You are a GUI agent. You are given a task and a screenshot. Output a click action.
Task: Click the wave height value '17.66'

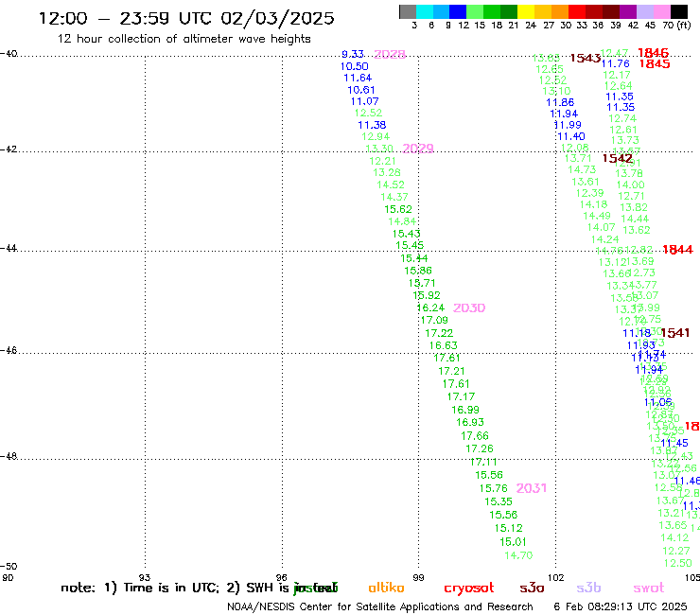pyautogui.click(x=475, y=436)
